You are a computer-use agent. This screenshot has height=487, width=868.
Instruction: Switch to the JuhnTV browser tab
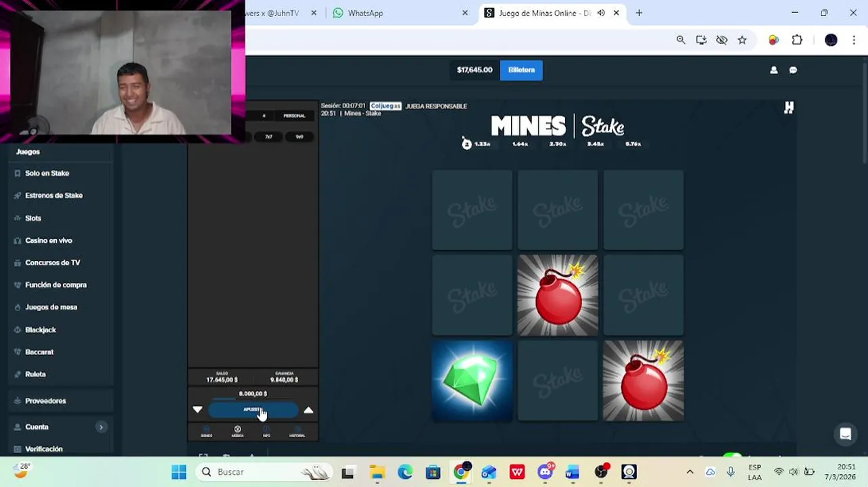[281, 13]
